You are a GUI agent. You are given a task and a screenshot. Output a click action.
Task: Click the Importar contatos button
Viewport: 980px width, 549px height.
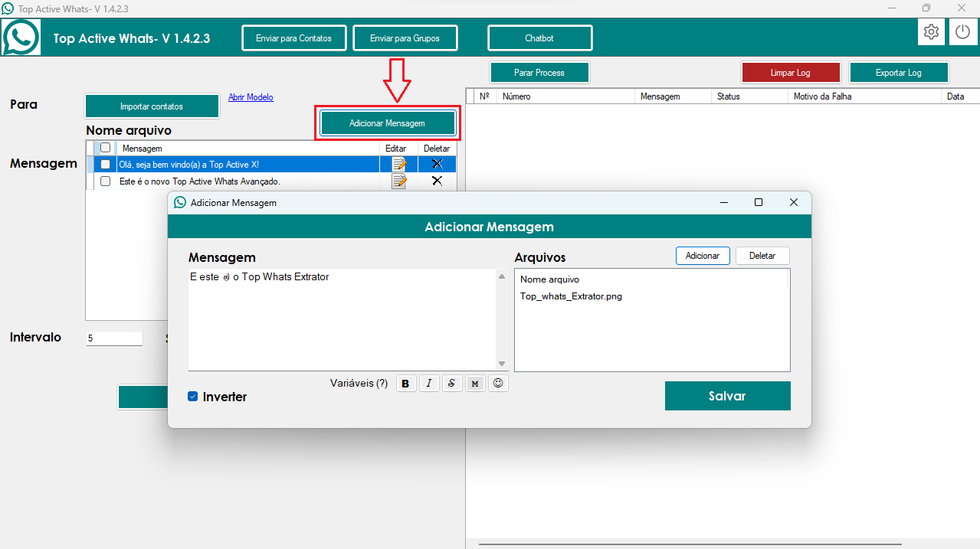point(152,106)
